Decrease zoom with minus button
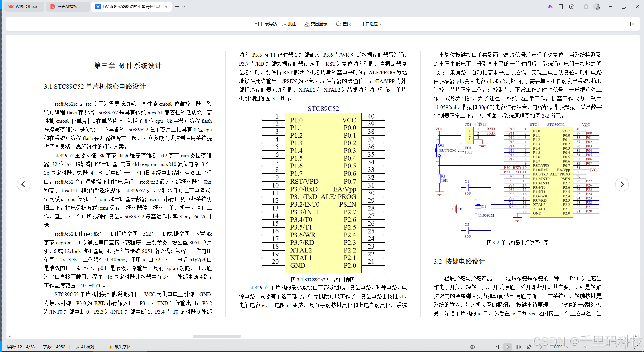This screenshot has height=352, width=644. 576,347
